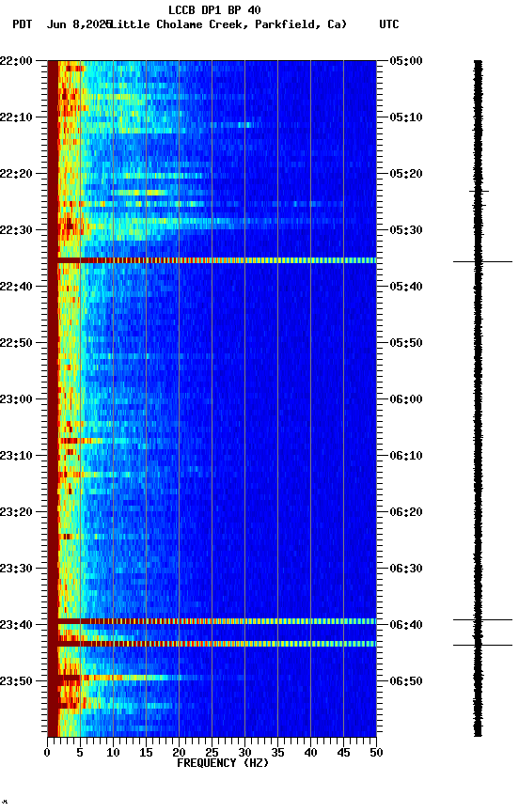The width and height of the screenshot is (519, 812).
Task: Click the title text "LCCB DP1 BP 40"
Action: pos(214,9)
